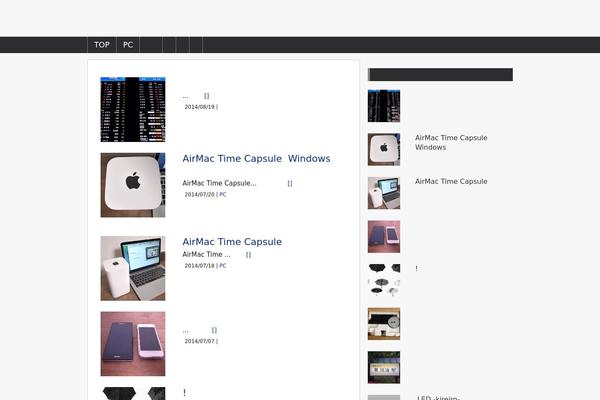600x400 pixels.
Task: Click read-more brackets link in 2014/07/07 post
Action: [214, 330]
